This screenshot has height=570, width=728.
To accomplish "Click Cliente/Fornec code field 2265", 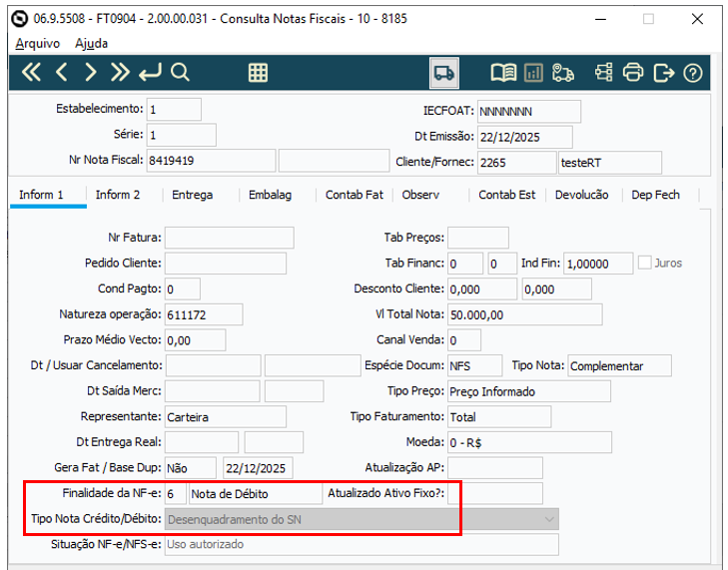I will click(x=516, y=163).
